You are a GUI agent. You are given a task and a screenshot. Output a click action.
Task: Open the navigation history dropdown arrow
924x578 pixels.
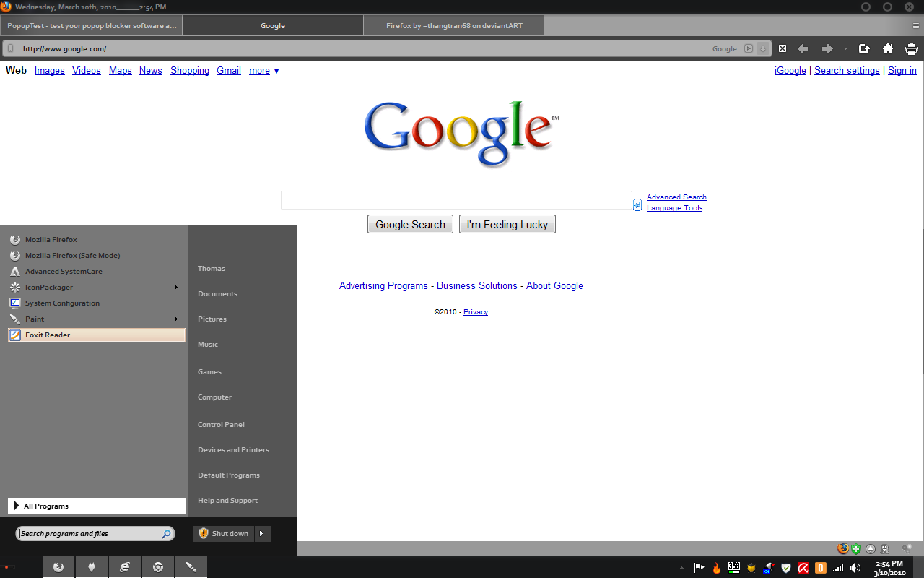(845, 48)
